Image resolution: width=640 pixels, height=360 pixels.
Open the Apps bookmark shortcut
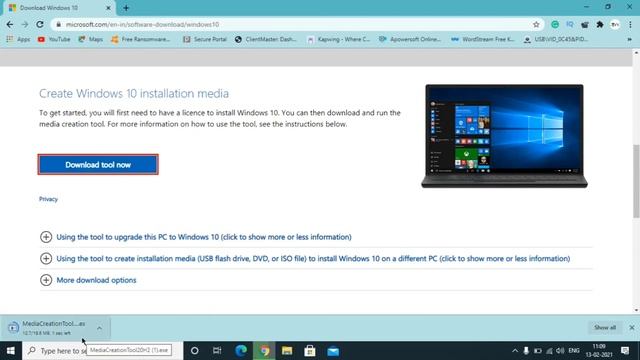tap(18, 39)
